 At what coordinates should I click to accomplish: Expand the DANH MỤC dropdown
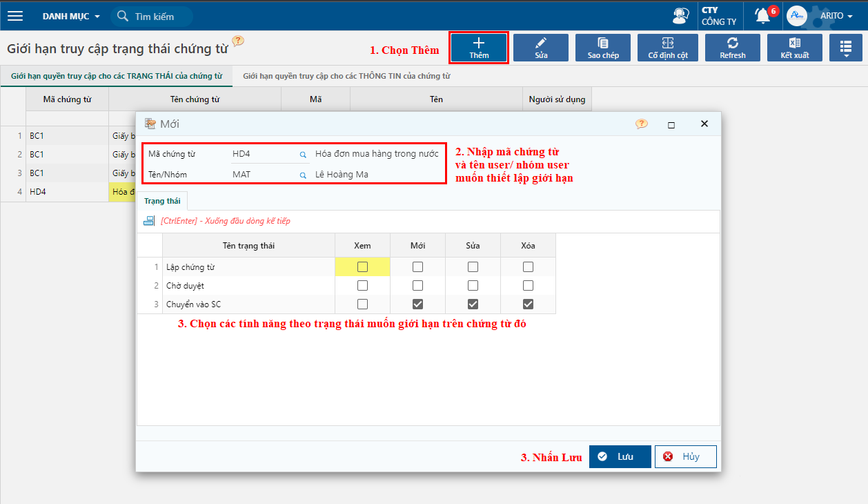(x=71, y=16)
